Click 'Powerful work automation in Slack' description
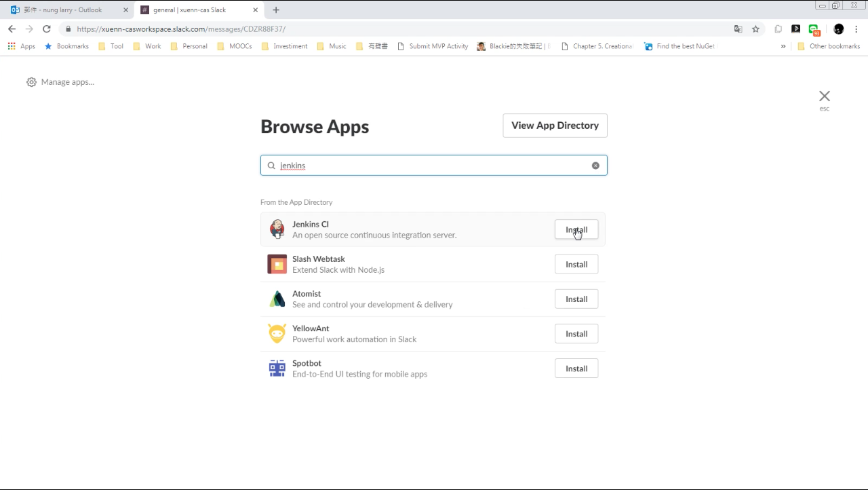 coord(354,339)
